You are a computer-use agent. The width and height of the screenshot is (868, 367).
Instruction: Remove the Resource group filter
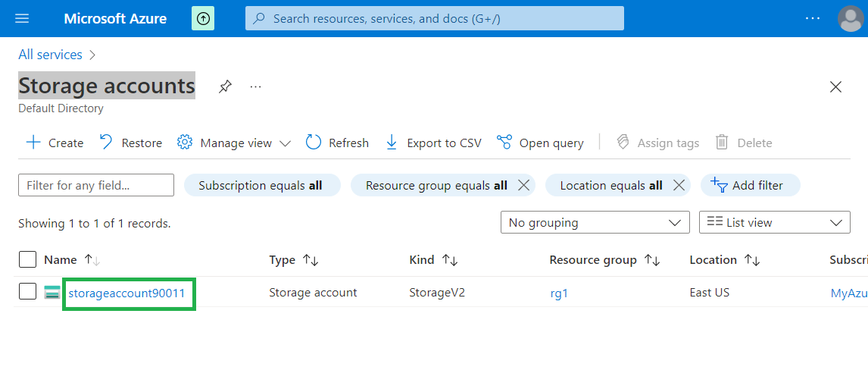click(x=523, y=186)
